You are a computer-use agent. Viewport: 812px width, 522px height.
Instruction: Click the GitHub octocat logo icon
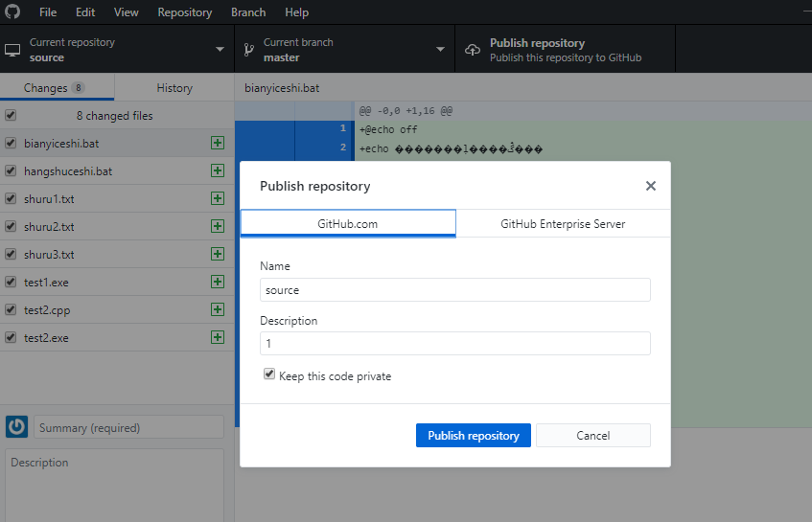[13, 12]
